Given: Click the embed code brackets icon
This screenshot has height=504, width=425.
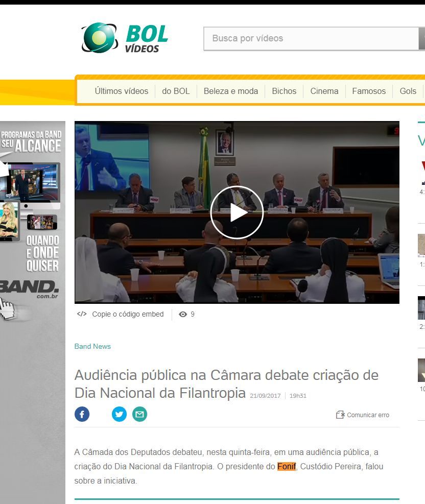Looking at the screenshot, I should point(82,314).
